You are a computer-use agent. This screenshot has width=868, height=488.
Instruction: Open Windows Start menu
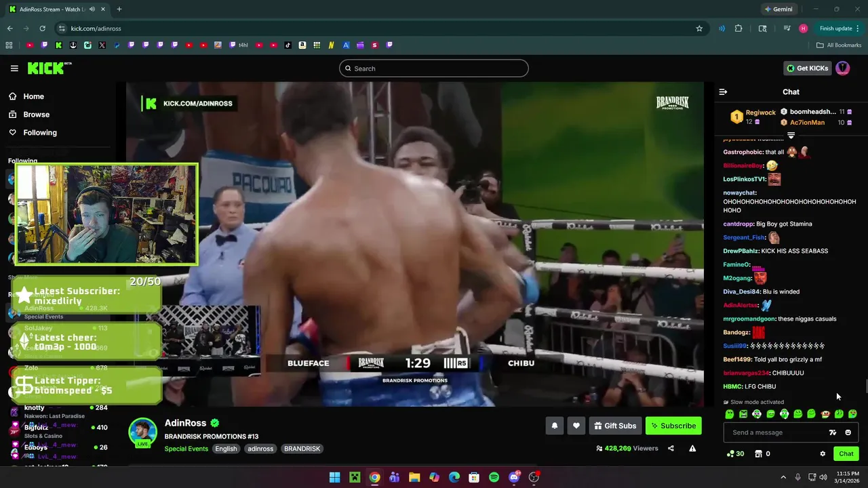(334, 477)
